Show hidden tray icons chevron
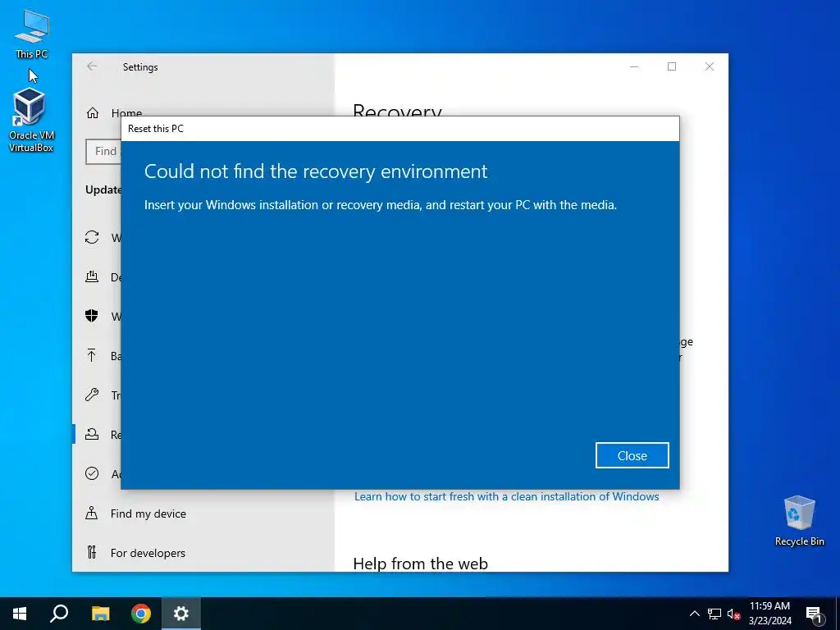Viewport: 840px width, 630px height. (x=694, y=614)
